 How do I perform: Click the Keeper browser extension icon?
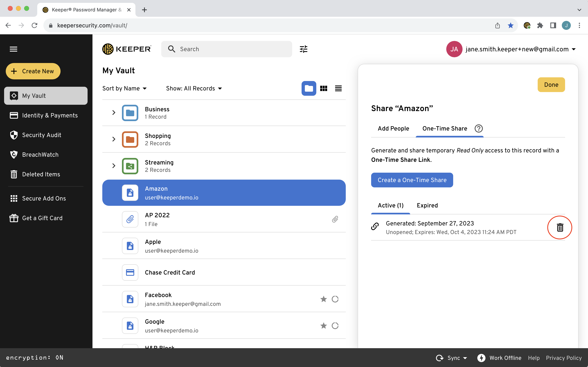(527, 25)
